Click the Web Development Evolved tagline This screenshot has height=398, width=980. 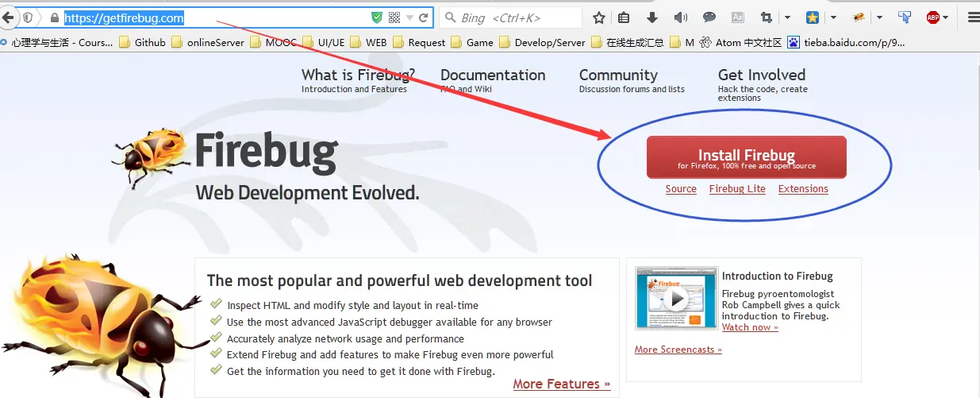307,193
